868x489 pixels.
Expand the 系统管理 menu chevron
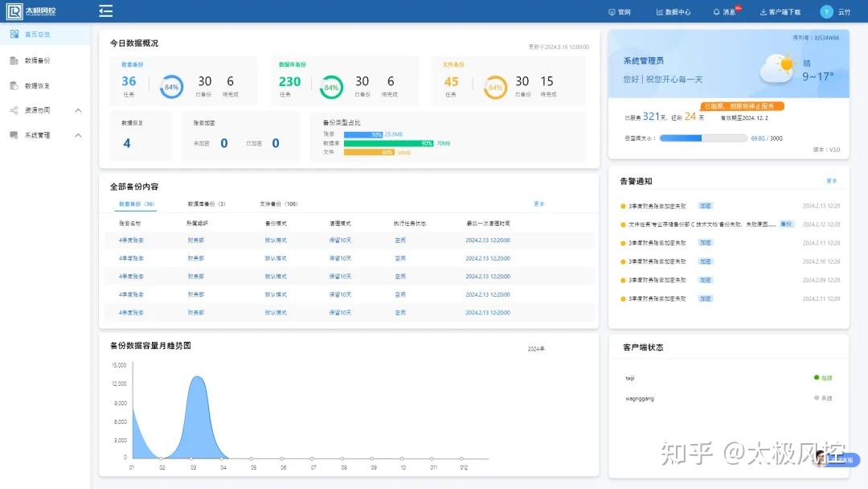[x=78, y=135]
